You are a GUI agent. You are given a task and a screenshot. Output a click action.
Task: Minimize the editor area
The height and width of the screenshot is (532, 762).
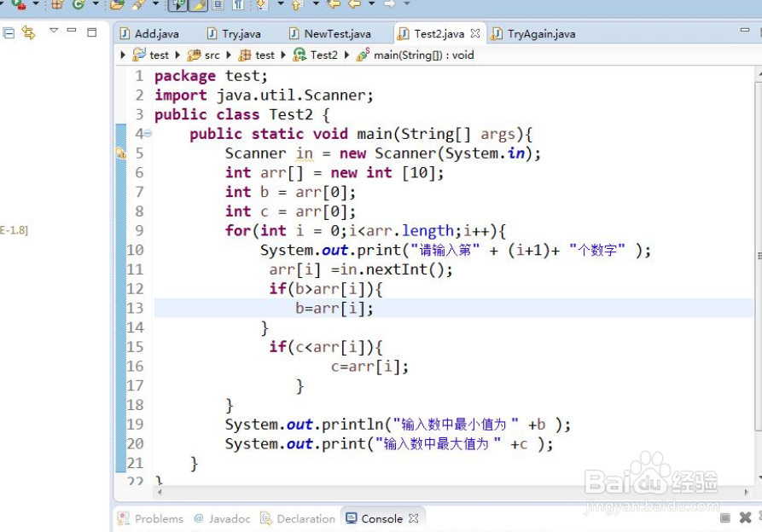tap(745, 30)
